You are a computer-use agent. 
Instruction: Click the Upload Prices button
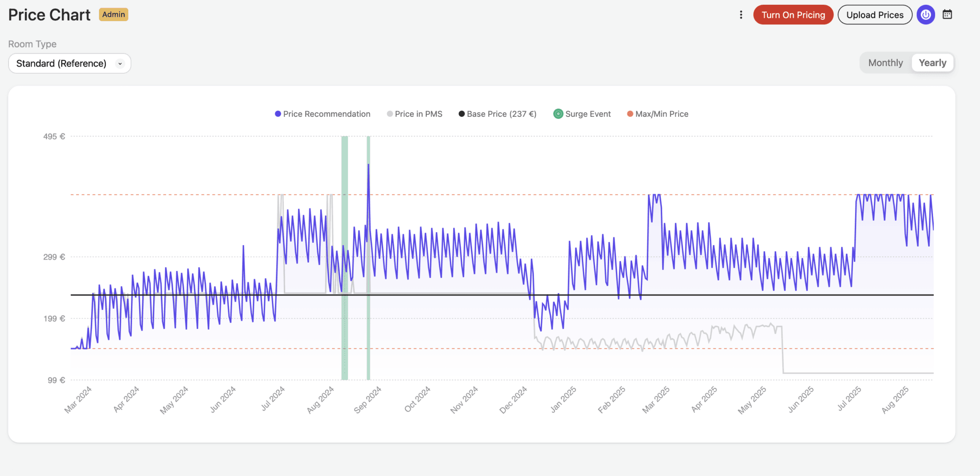click(x=875, y=15)
